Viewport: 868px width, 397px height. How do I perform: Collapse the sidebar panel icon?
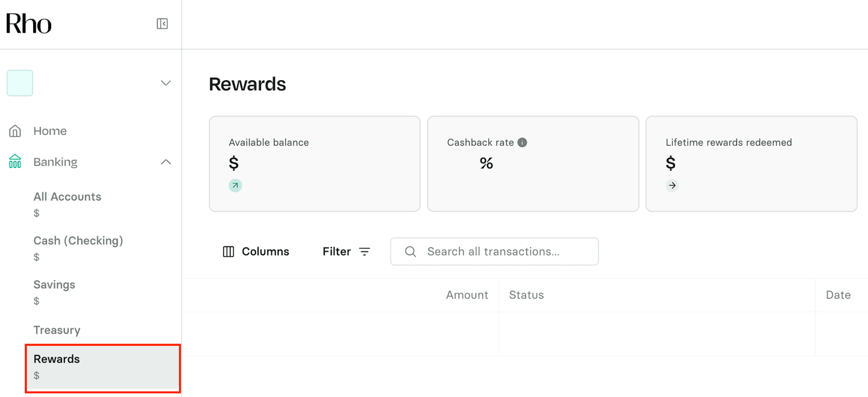point(162,23)
